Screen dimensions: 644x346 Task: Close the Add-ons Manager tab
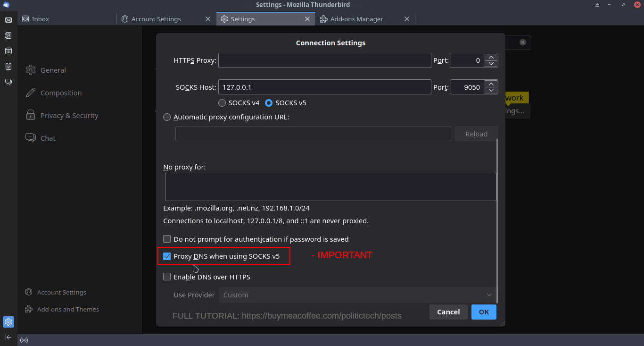click(x=407, y=19)
